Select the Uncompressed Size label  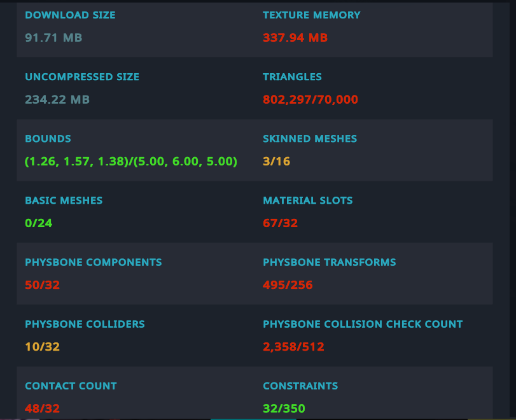tap(81, 76)
